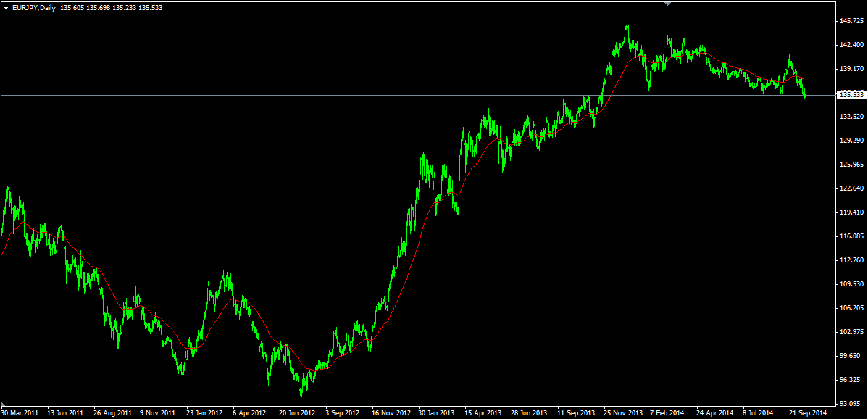Click the 119.410 price scale label

point(853,212)
